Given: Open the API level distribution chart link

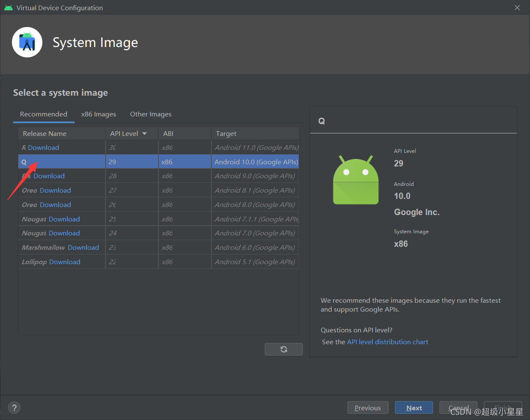Looking at the screenshot, I should [388, 342].
